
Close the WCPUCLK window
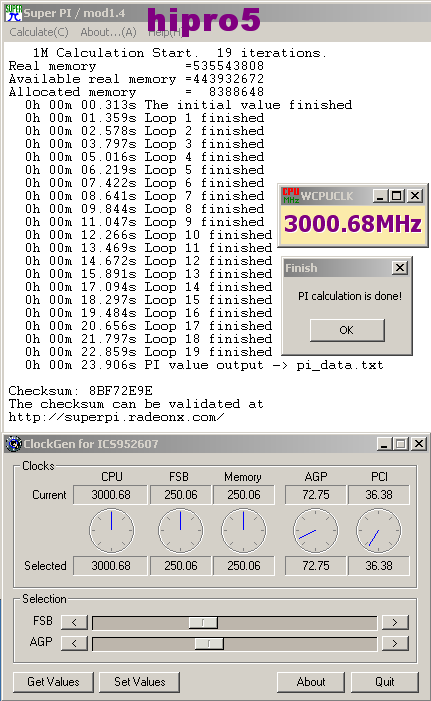[415, 196]
